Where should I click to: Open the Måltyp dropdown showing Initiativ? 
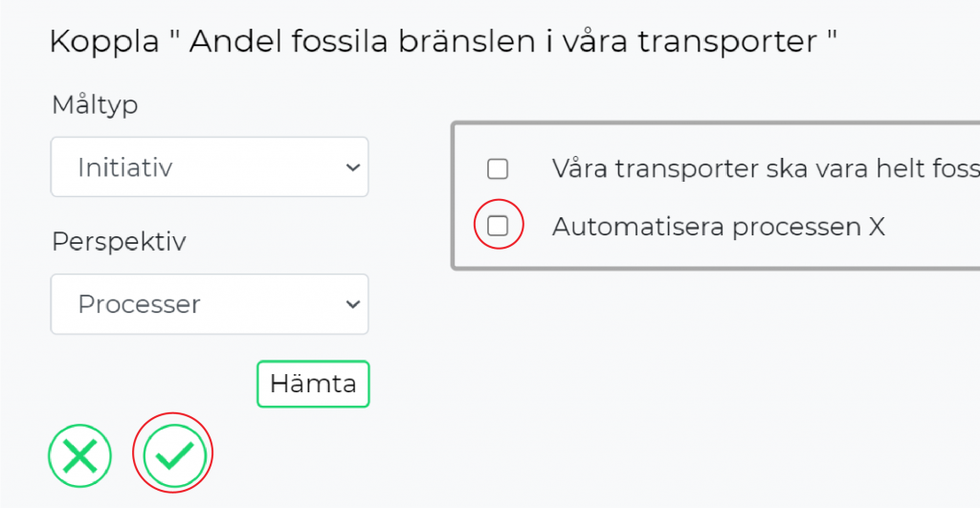(x=210, y=166)
